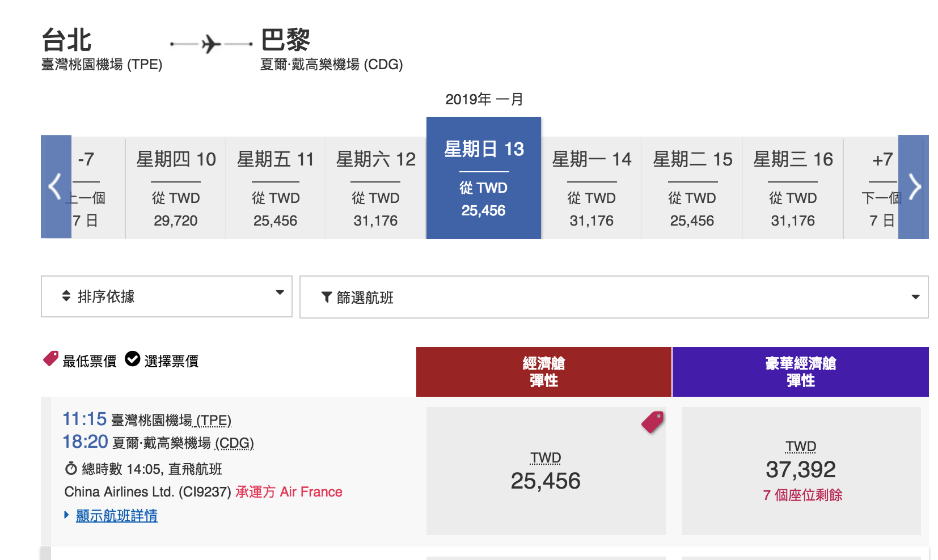This screenshot has width=938, height=560.
Task: Click the lowest fare red tag legend icon
Action: pyautogui.click(x=51, y=359)
